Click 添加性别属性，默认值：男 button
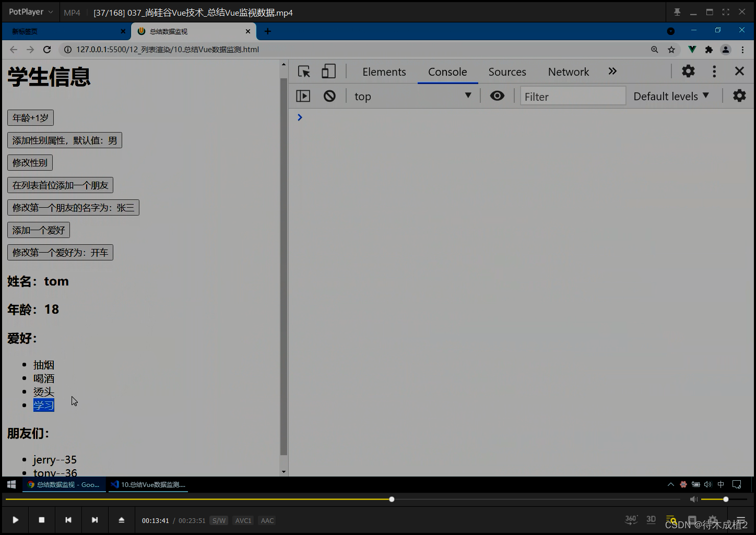The image size is (756, 535). [65, 140]
